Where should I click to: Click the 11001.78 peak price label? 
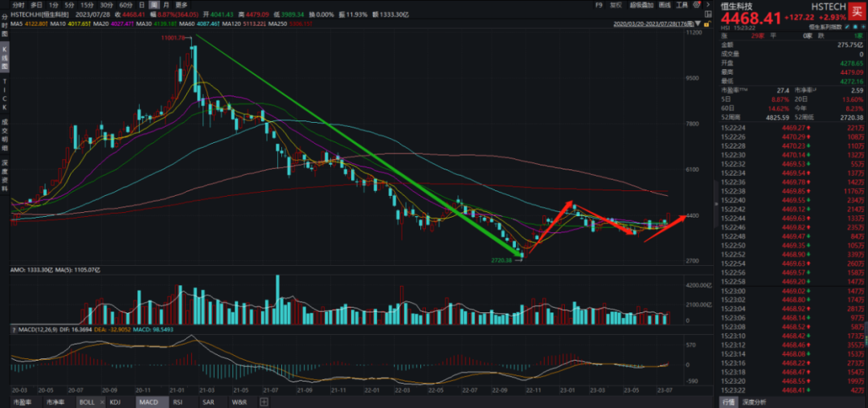[x=175, y=38]
